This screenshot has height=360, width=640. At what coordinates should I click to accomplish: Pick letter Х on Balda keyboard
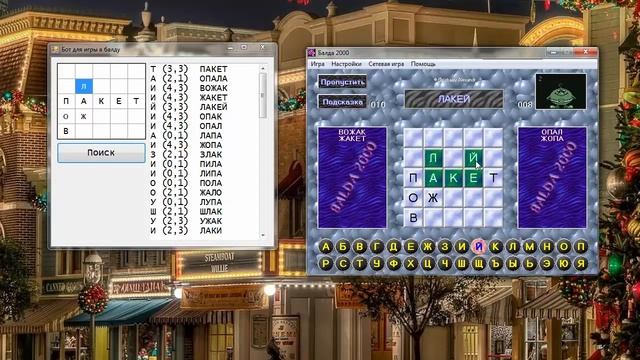411,264
